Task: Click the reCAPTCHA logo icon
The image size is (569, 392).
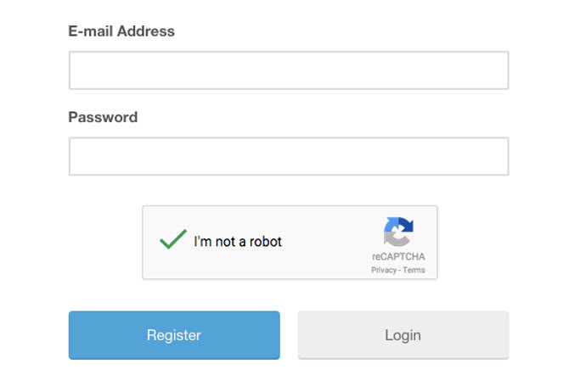Action: tap(397, 232)
